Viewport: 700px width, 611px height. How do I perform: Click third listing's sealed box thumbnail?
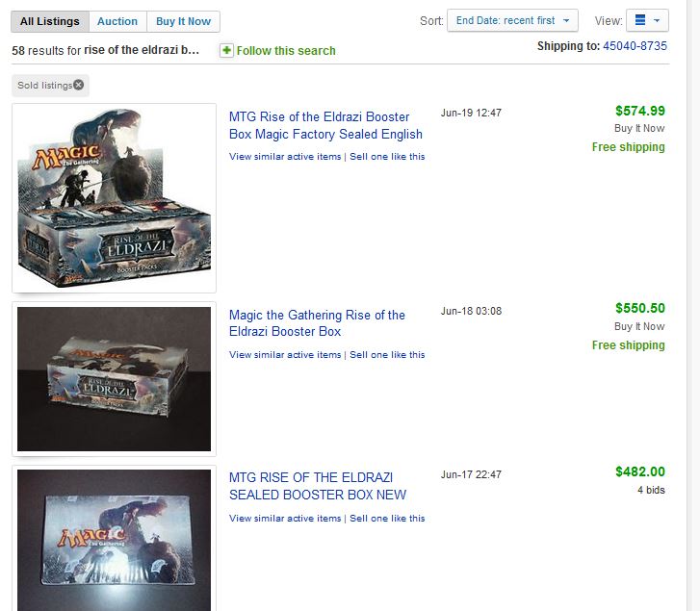tap(115, 540)
